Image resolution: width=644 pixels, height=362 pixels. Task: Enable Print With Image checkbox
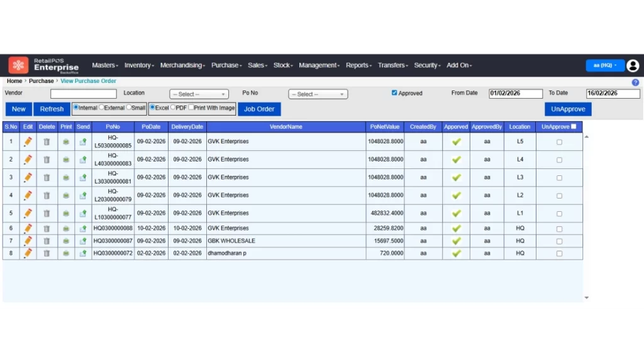pyautogui.click(x=191, y=107)
